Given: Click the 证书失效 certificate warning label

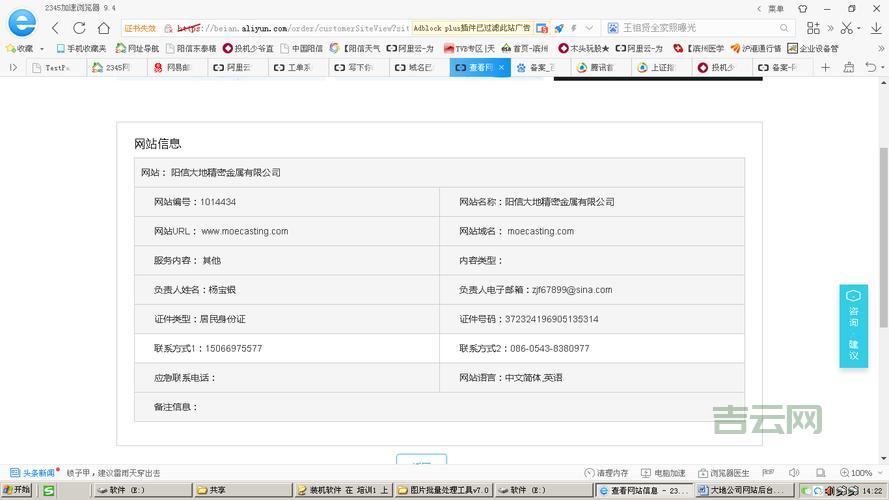Looking at the screenshot, I should [x=140, y=28].
